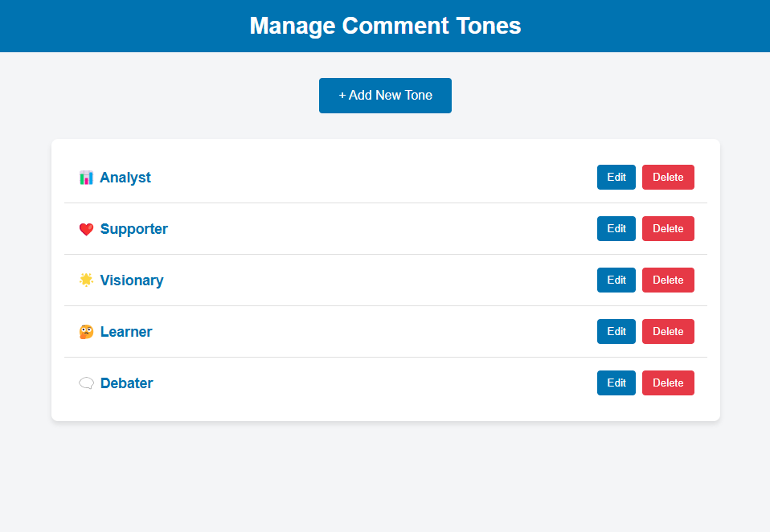Click the thinking face icon by Learner

87,332
